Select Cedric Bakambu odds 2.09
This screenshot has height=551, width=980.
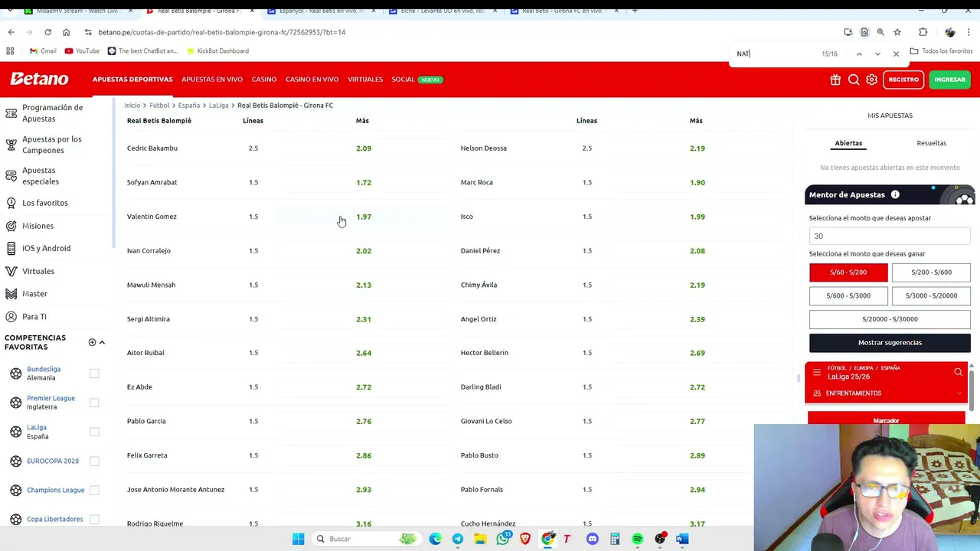coord(364,148)
